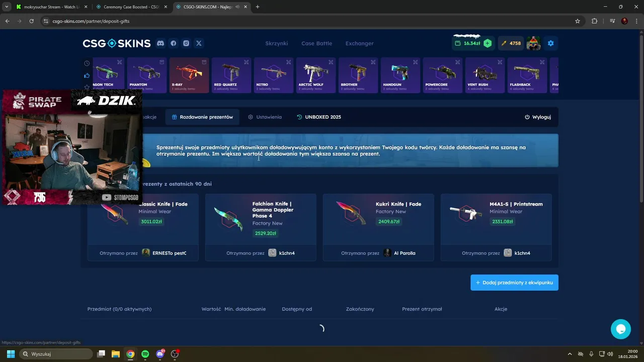Click the Wyszukaj taskbar search box

[x=56, y=354]
